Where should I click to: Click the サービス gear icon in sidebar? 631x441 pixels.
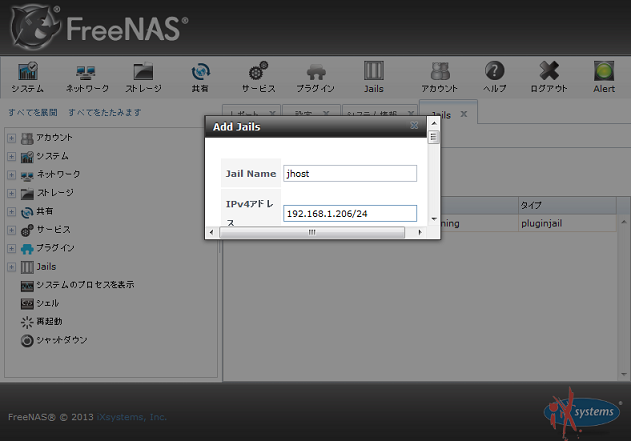27,231
